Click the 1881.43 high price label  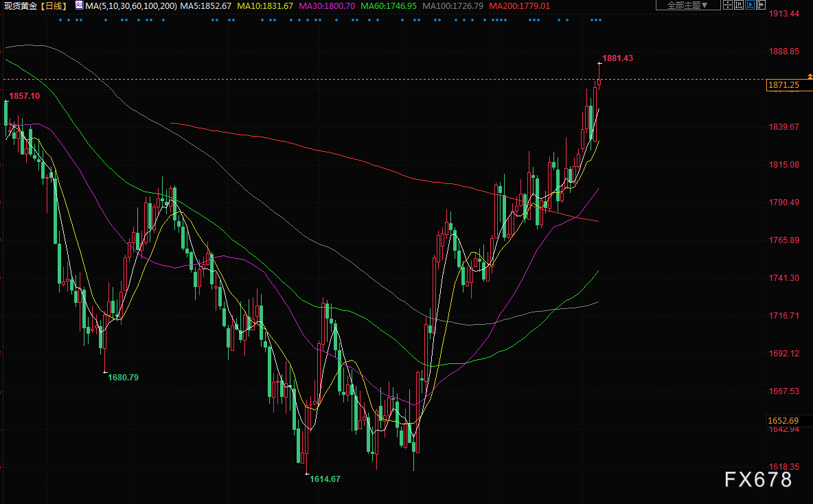pyautogui.click(x=617, y=58)
